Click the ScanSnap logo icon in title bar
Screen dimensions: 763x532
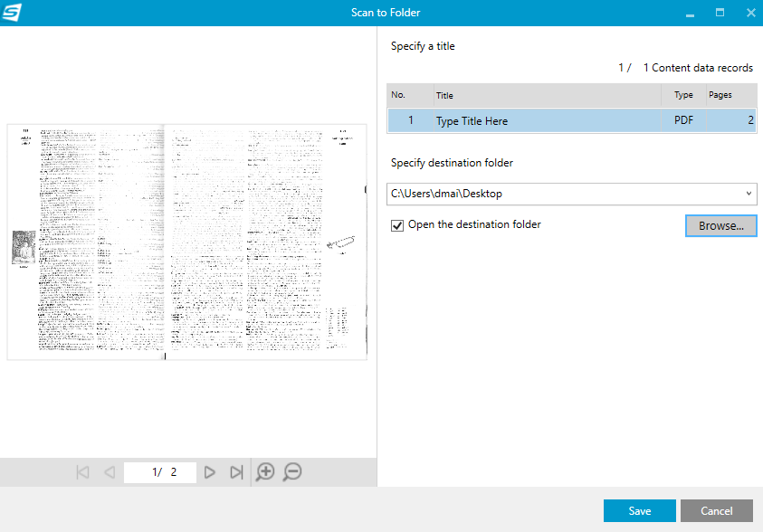pos(13,13)
